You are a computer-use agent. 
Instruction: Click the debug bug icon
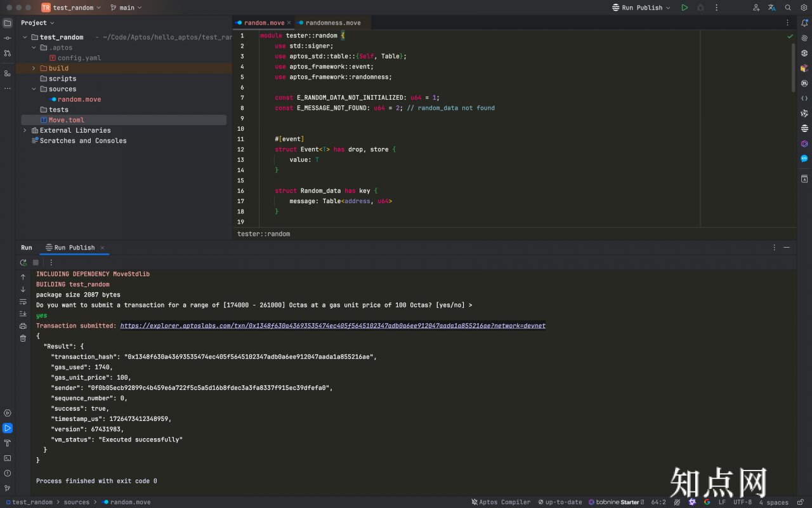(700, 8)
